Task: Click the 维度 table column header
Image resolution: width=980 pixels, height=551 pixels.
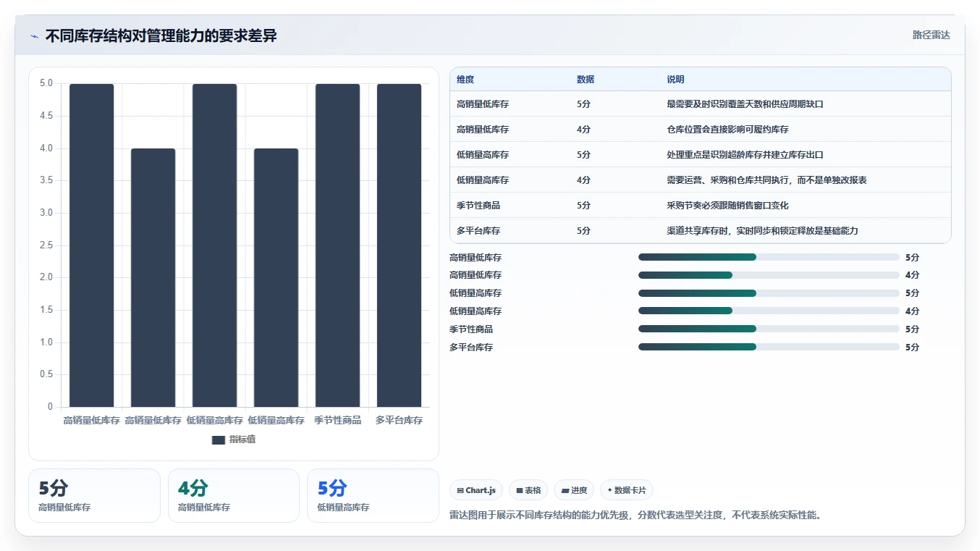Action: 465,80
